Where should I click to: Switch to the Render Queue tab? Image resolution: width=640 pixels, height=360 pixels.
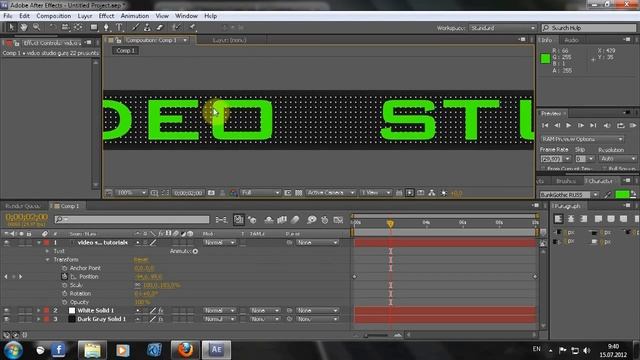(22, 206)
